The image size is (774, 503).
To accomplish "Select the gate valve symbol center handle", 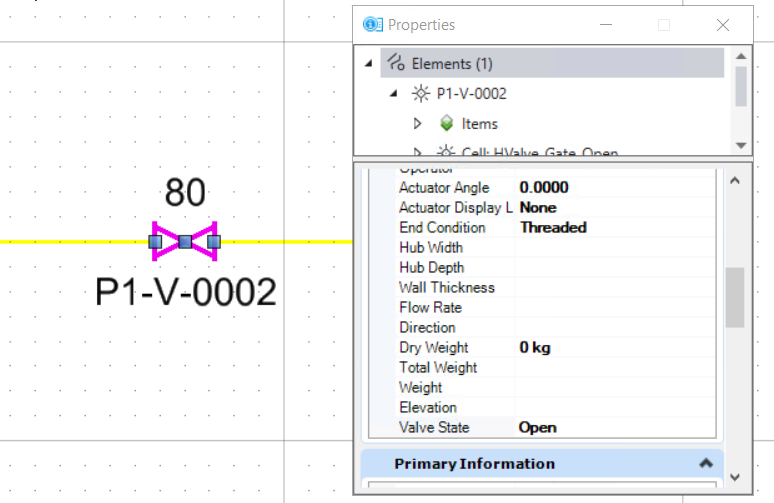I will 185,242.
